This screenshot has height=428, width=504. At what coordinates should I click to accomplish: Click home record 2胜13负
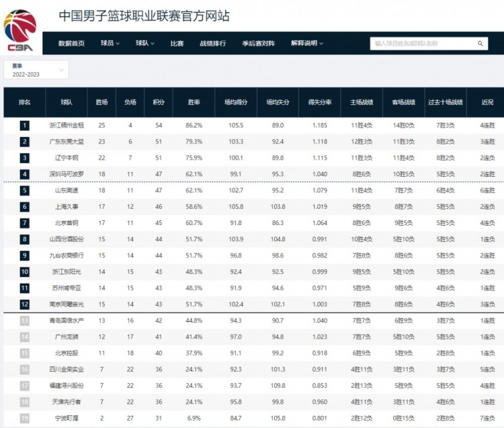362,386
